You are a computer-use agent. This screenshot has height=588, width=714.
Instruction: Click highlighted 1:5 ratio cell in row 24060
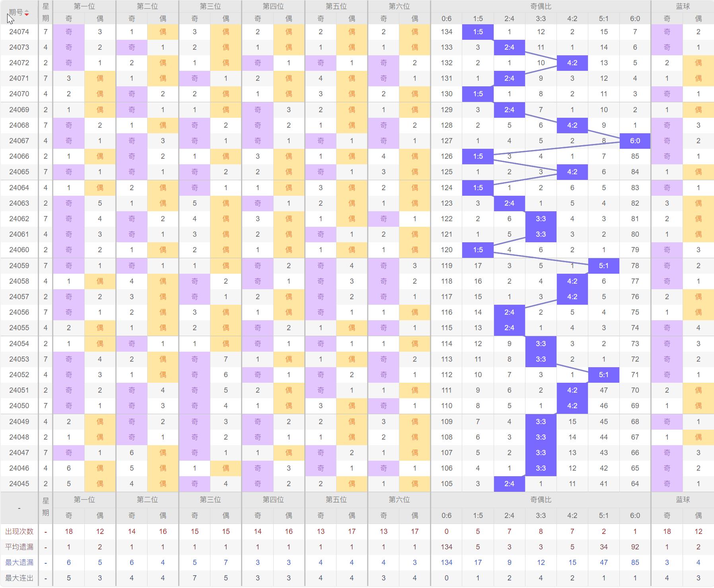tap(478, 250)
